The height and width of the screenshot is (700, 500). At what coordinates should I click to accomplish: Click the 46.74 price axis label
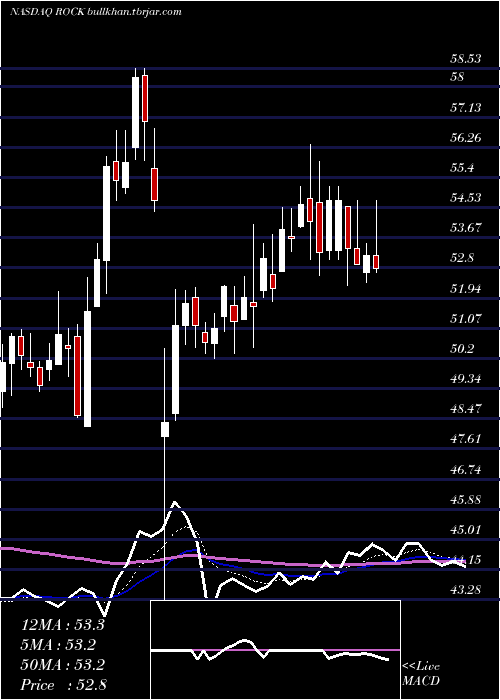[466, 469]
